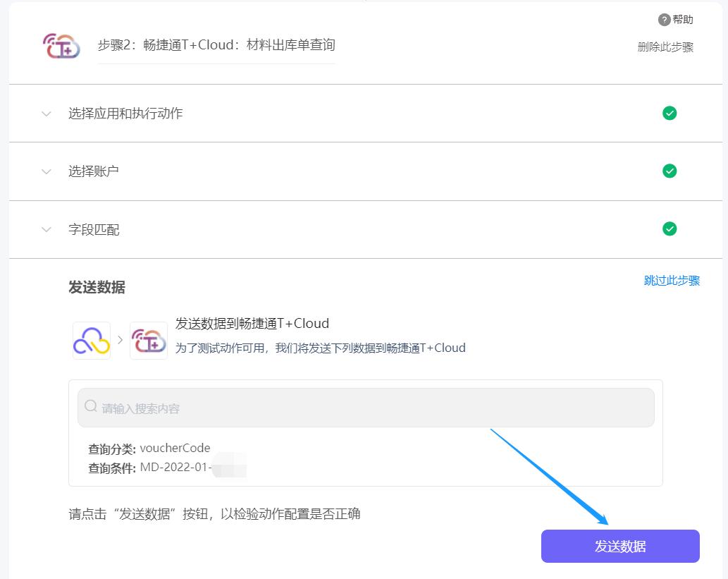Expand the 选择应用和执行动作 section chevron
Viewport: 728px width, 579px height.
(45, 113)
